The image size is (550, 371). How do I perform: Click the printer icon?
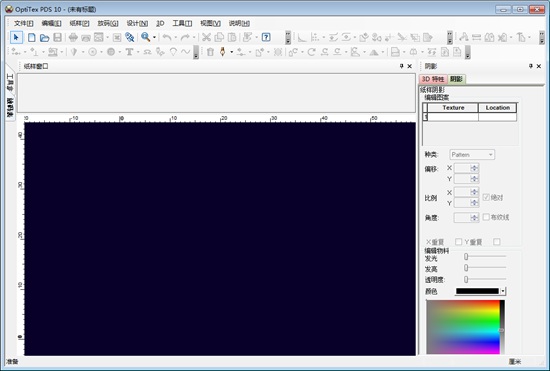pyautogui.click(x=73, y=38)
